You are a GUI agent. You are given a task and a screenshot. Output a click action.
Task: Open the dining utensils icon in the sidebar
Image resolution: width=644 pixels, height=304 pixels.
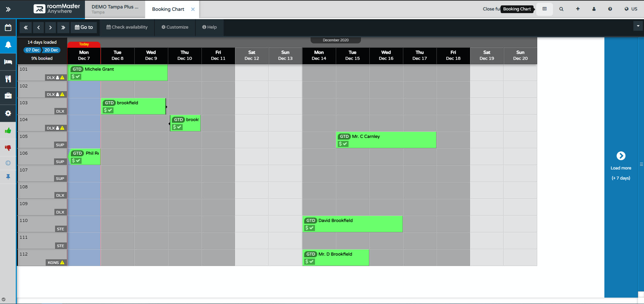click(x=8, y=79)
